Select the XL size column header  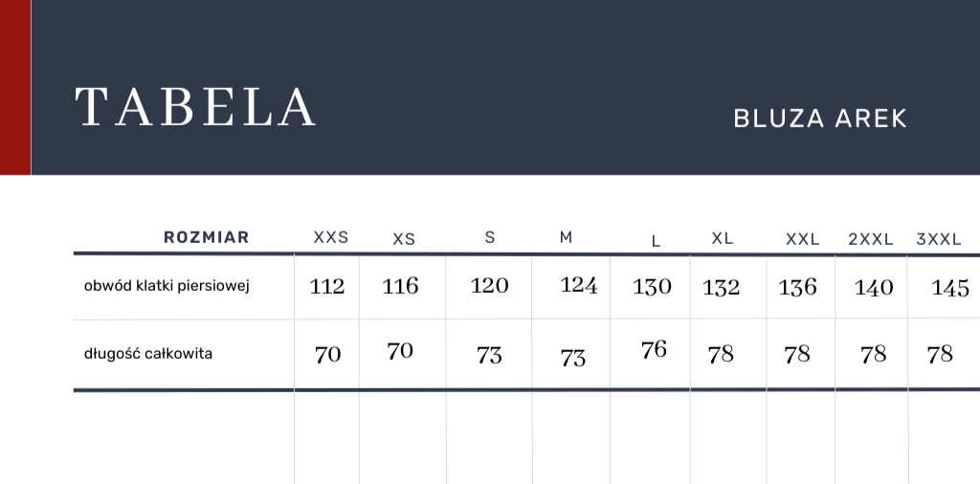coord(723,238)
